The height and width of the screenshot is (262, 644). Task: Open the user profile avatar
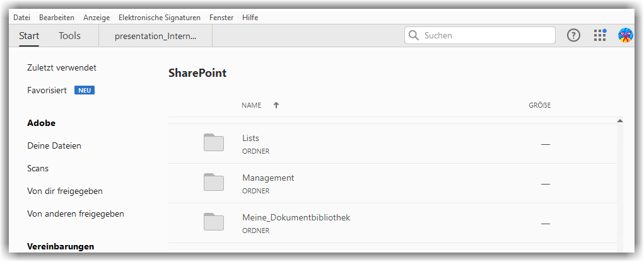(x=625, y=36)
